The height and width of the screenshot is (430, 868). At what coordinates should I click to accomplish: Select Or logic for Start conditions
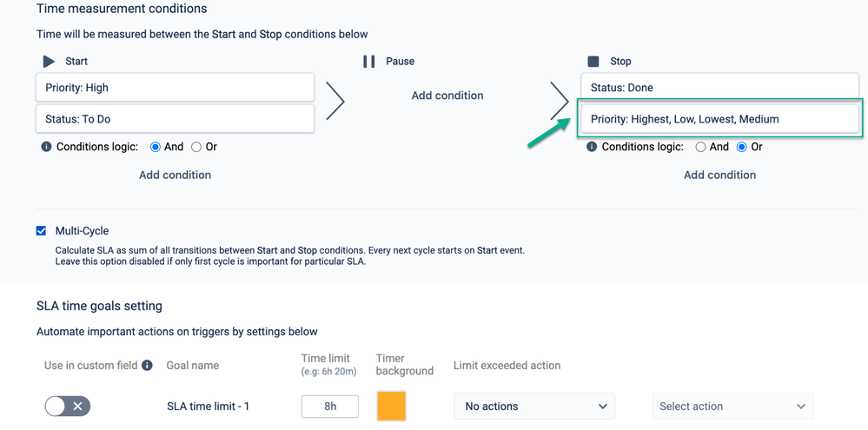pyautogui.click(x=196, y=147)
